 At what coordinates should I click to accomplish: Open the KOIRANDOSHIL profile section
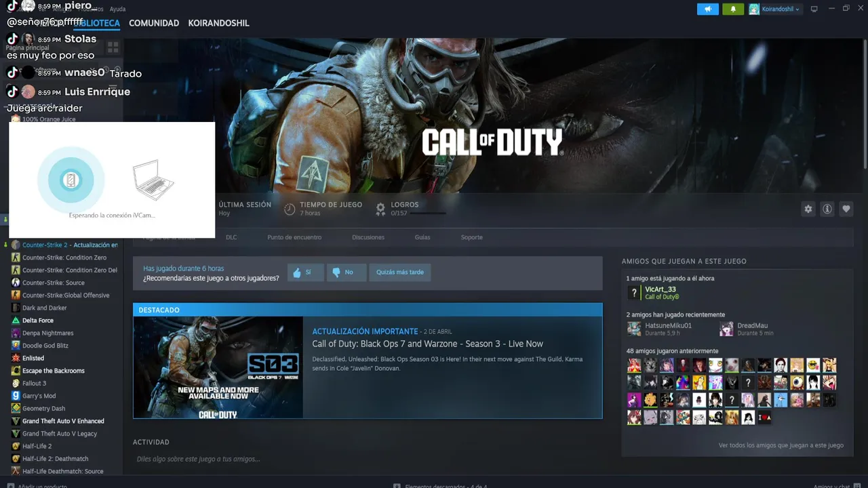(x=218, y=23)
